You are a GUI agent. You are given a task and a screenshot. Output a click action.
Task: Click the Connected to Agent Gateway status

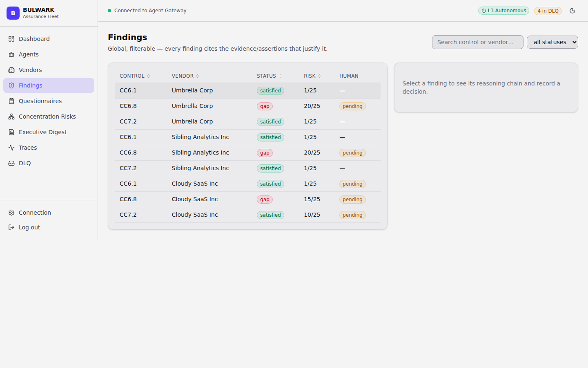pos(147,11)
